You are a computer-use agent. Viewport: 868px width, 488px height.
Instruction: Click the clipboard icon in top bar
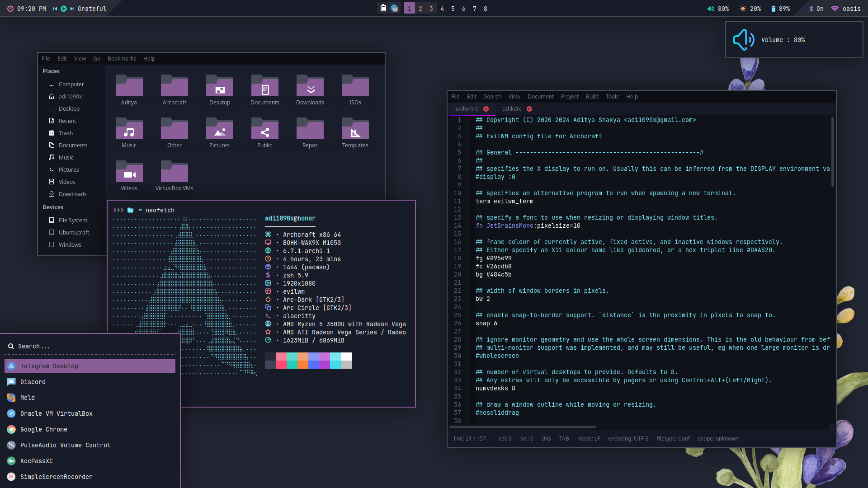click(383, 8)
